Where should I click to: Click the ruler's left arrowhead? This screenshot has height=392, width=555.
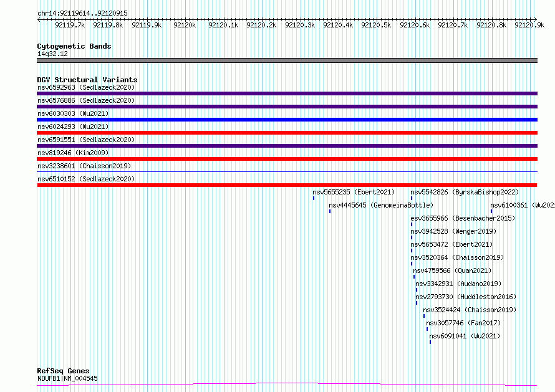pos(39,20)
